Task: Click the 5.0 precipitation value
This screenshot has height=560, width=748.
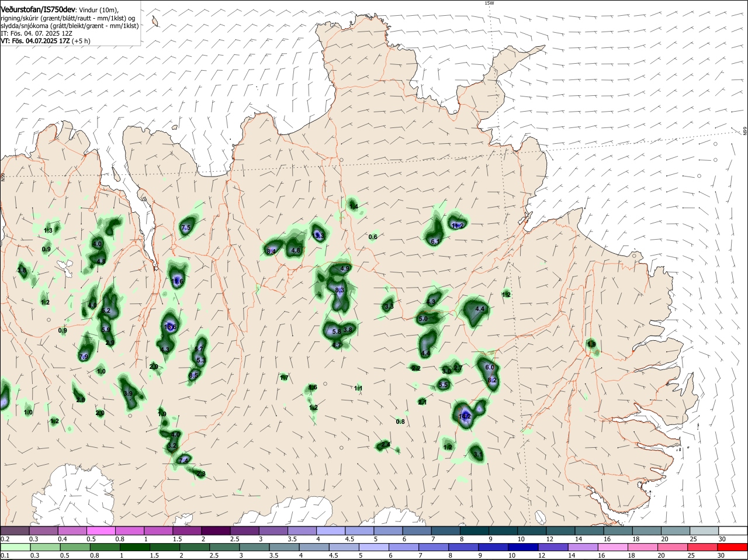Action: [x=424, y=319]
